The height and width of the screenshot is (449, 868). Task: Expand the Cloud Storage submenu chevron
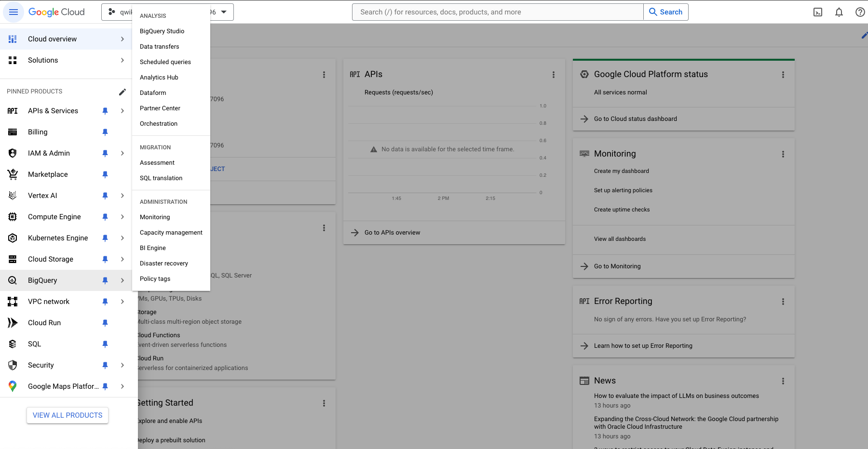(x=122, y=259)
